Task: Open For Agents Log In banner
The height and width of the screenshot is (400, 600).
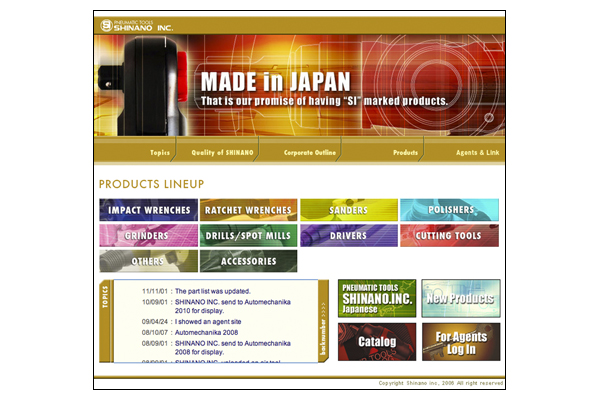Action: [461, 342]
